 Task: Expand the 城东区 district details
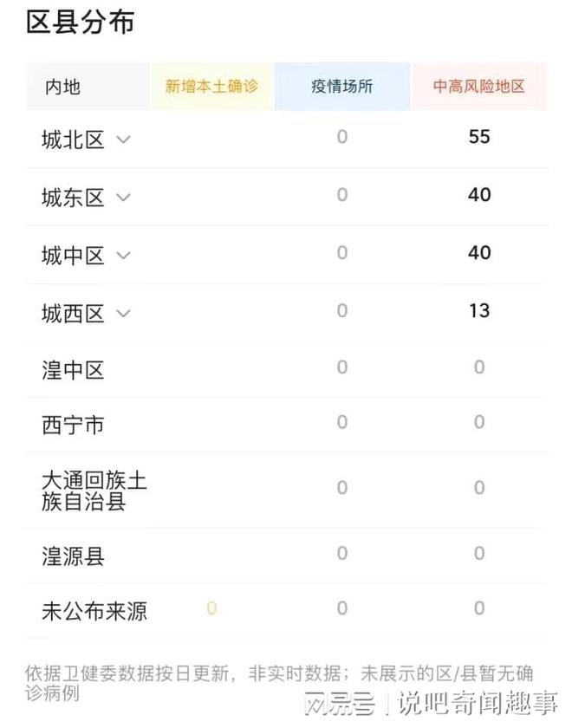(x=122, y=198)
